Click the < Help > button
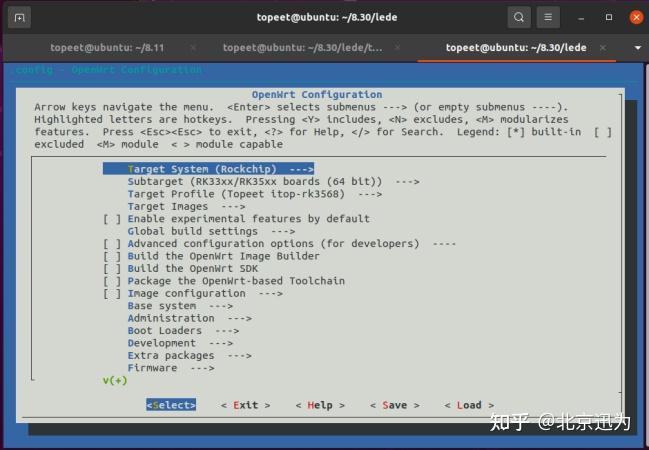 coord(320,405)
